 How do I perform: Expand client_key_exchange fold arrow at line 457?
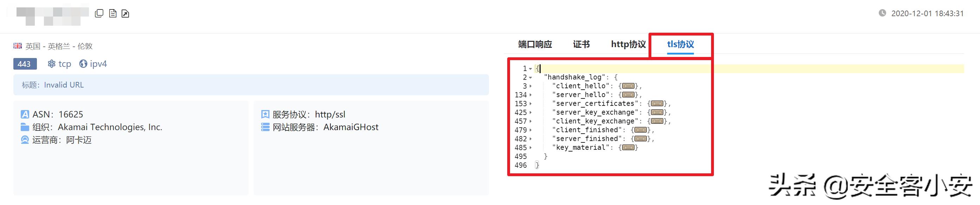pos(530,121)
